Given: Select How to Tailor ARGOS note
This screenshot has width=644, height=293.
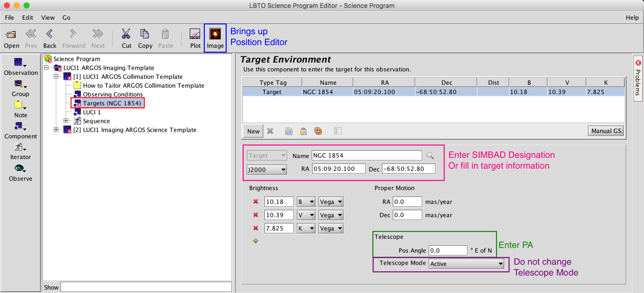Looking at the screenshot, I should point(139,86).
